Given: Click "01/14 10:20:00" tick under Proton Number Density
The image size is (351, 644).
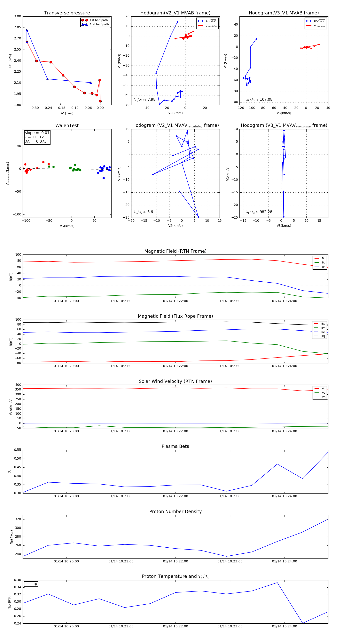Looking at the screenshot, I should 66,561.
